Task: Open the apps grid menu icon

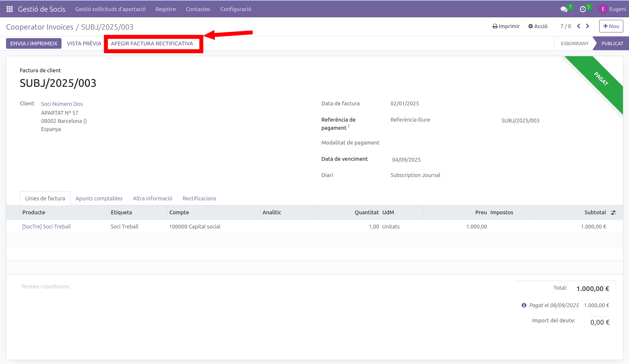Action: point(10,9)
